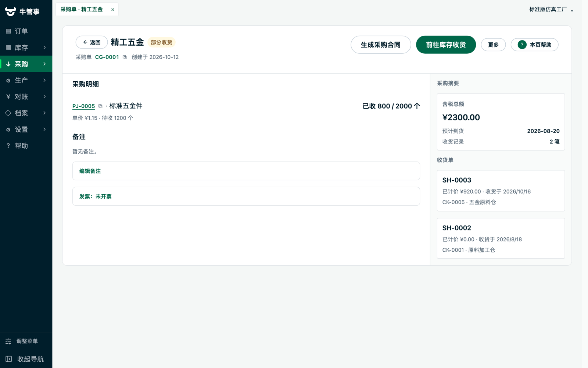588x368 pixels.
Task: Open 生产 in the sidebar menu
Action: coord(26,80)
